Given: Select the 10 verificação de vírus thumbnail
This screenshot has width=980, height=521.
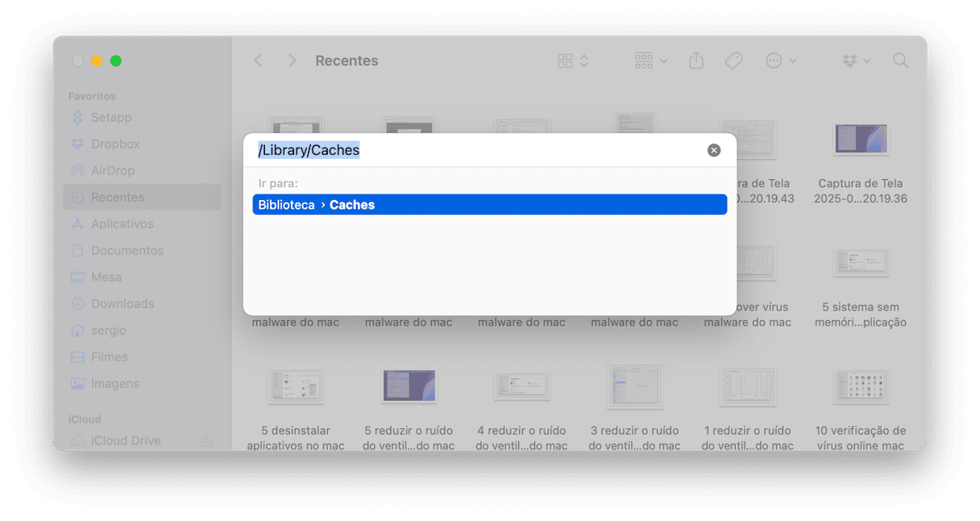Looking at the screenshot, I should click(x=861, y=386).
